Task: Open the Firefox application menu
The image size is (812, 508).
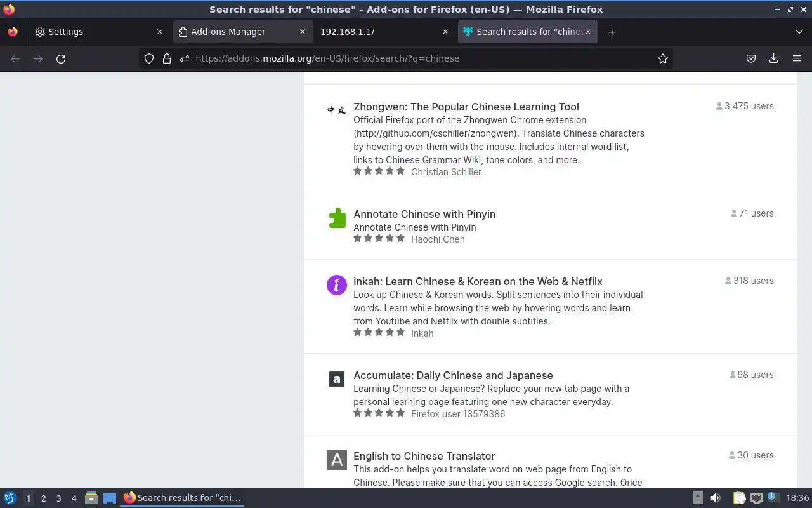Action: 797,58
